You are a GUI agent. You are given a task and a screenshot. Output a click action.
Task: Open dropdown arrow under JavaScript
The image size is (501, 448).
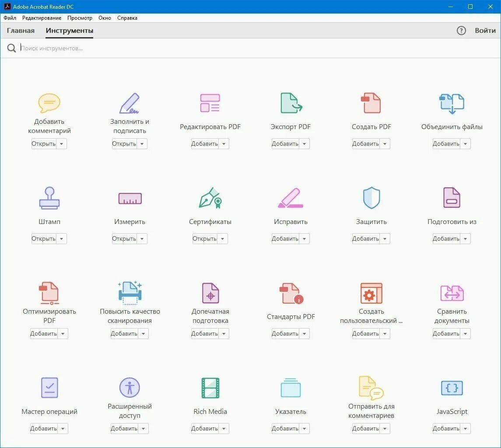click(465, 428)
